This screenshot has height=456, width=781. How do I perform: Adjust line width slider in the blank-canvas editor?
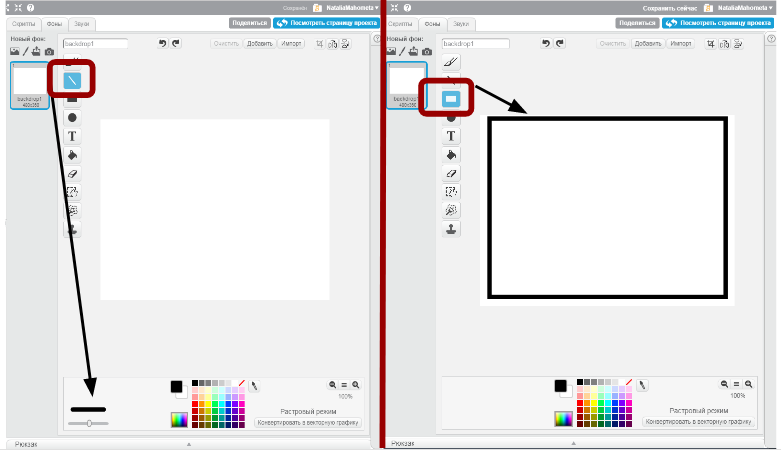pos(89,424)
